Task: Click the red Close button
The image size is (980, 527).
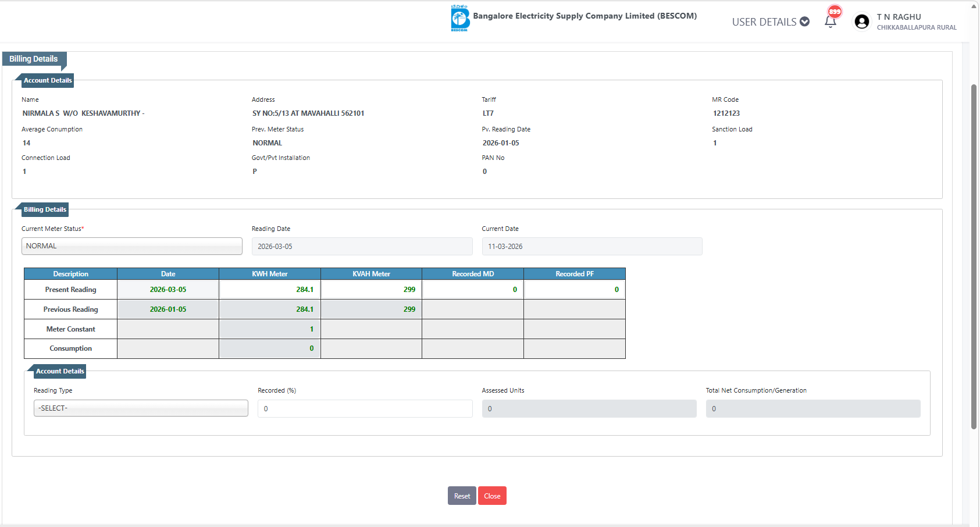Action: 492,496
